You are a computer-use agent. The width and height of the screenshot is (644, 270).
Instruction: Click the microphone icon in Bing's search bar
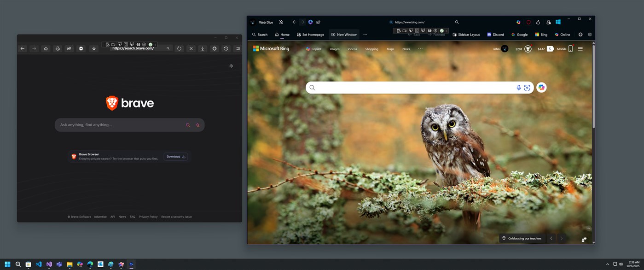518,87
